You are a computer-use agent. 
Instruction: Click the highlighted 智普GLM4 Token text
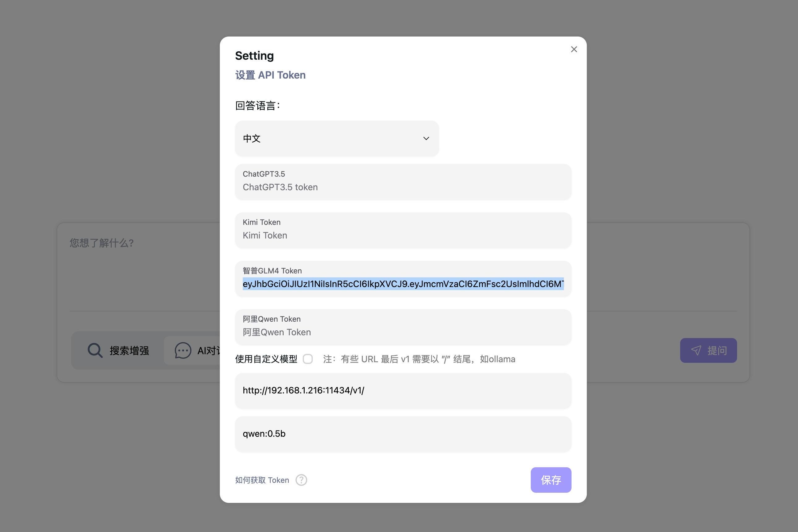pyautogui.click(x=402, y=285)
